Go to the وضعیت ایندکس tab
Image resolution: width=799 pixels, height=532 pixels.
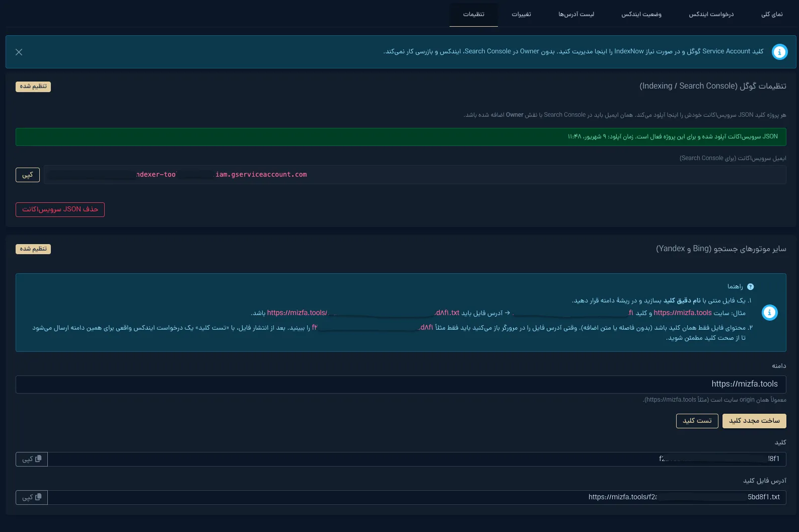click(x=641, y=14)
